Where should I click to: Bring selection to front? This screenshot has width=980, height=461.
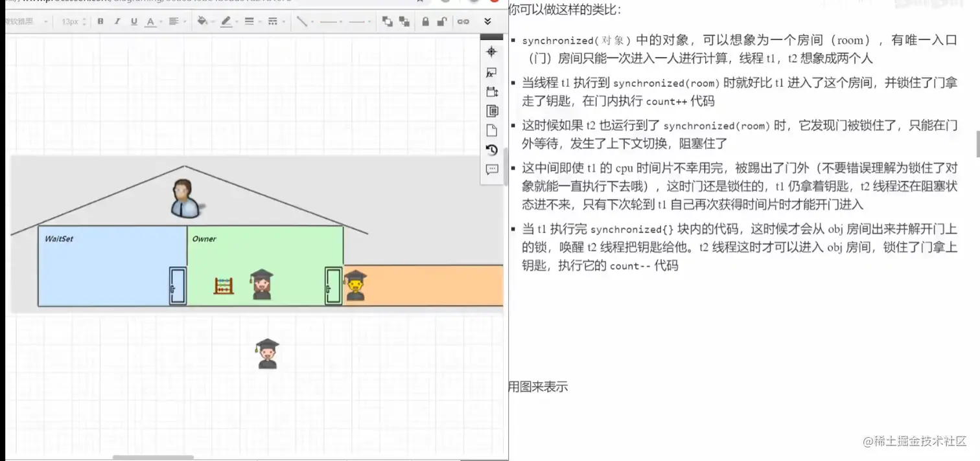388,21
